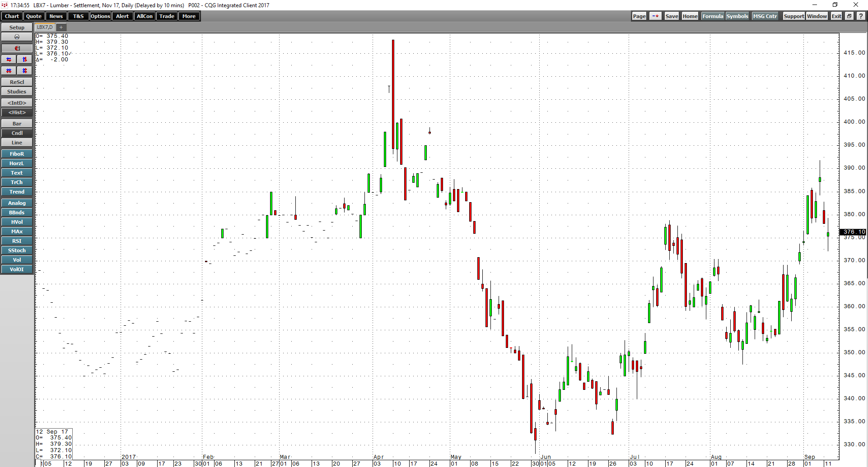Click the 376.10 current price label
The width and height of the screenshot is (868, 467).
click(853, 232)
